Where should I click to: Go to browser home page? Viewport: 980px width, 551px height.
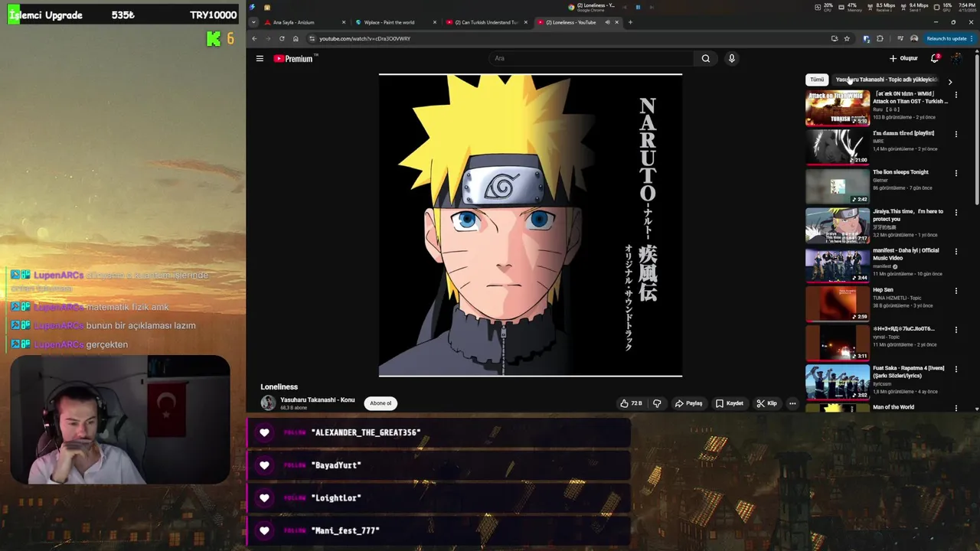pos(296,38)
